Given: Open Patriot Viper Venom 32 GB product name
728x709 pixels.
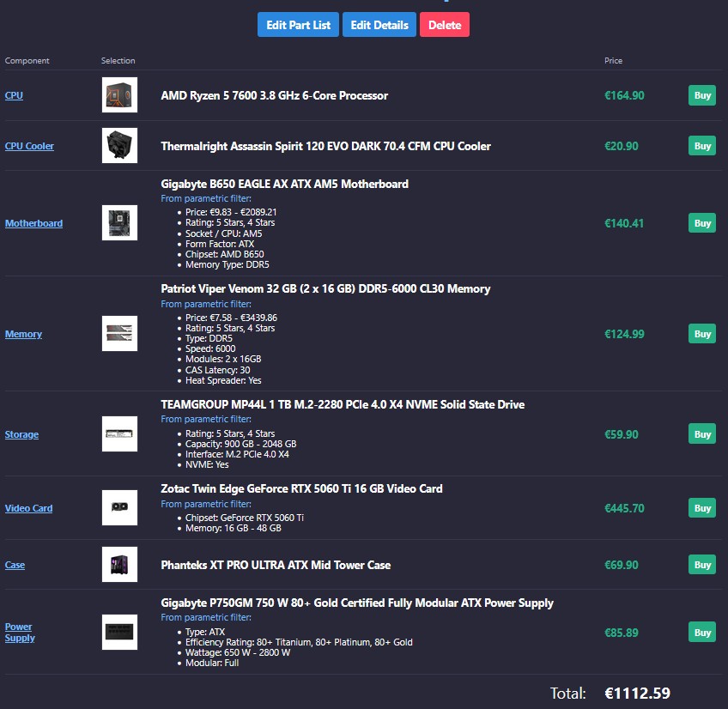Looking at the screenshot, I should (325, 288).
